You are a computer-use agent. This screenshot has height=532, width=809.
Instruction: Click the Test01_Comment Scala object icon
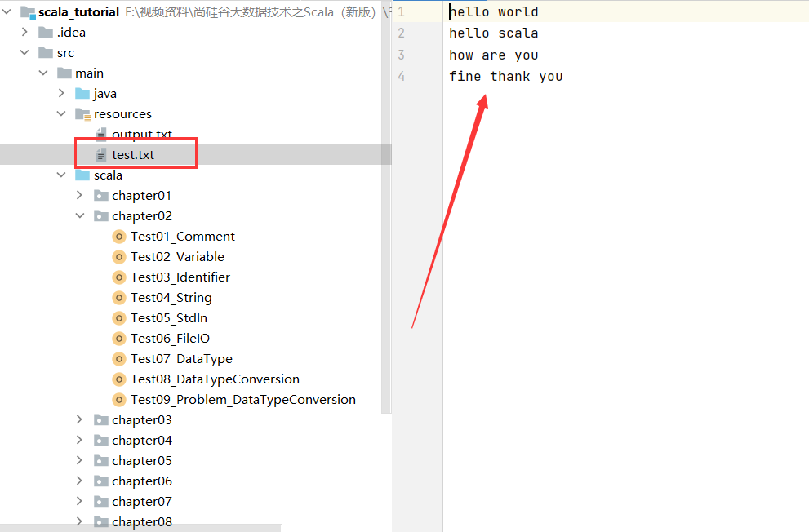pyautogui.click(x=119, y=237)
